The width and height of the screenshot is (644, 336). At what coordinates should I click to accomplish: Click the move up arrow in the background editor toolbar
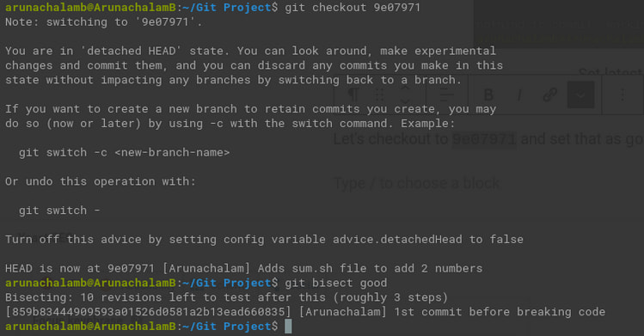coord(405,89)
